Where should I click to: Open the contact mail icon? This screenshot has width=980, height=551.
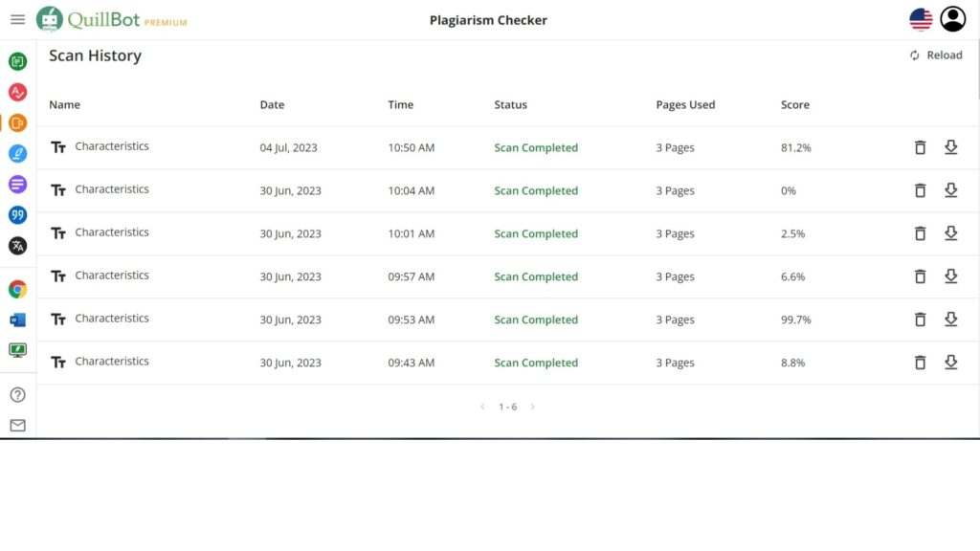coord(17,425)
